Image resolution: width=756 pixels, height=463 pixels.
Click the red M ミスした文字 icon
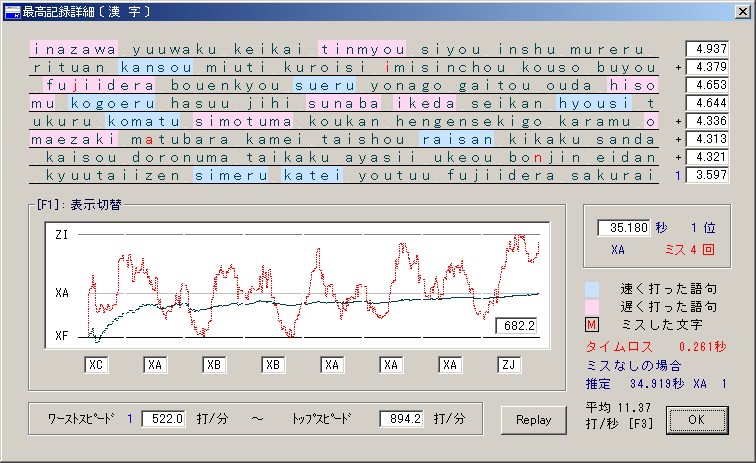[592, 325]
